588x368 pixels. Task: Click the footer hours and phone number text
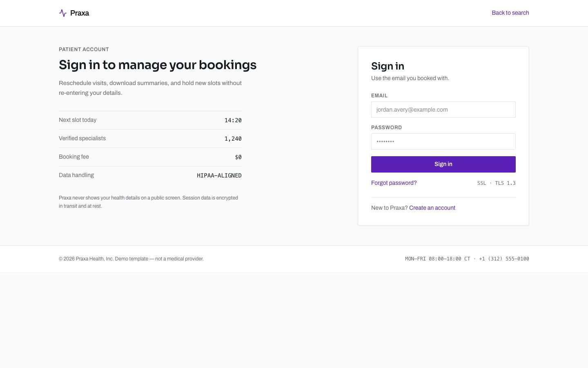tap(467, 259)
